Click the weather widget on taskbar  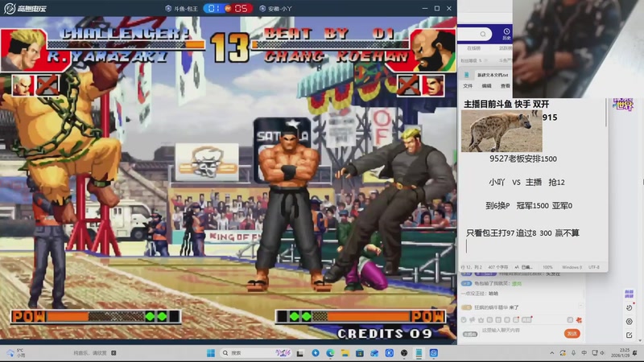tap(15, 353)
